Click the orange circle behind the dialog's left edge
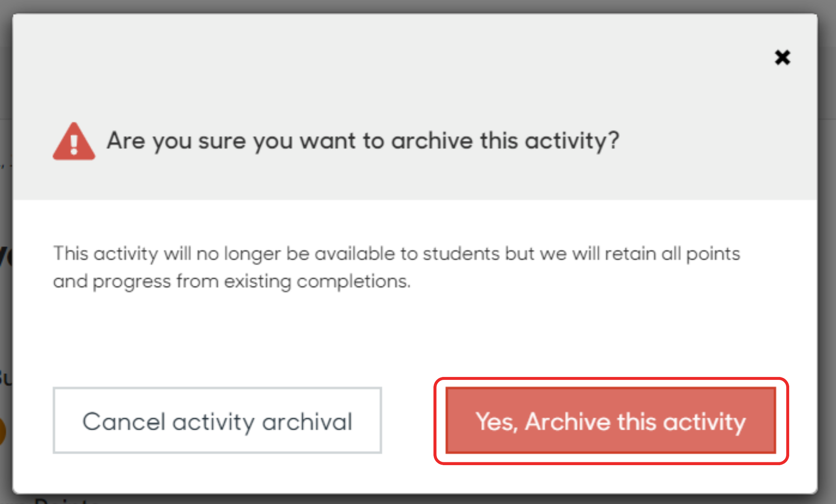Viewport: 836px width, 504px height. click(x=3, y=430)
